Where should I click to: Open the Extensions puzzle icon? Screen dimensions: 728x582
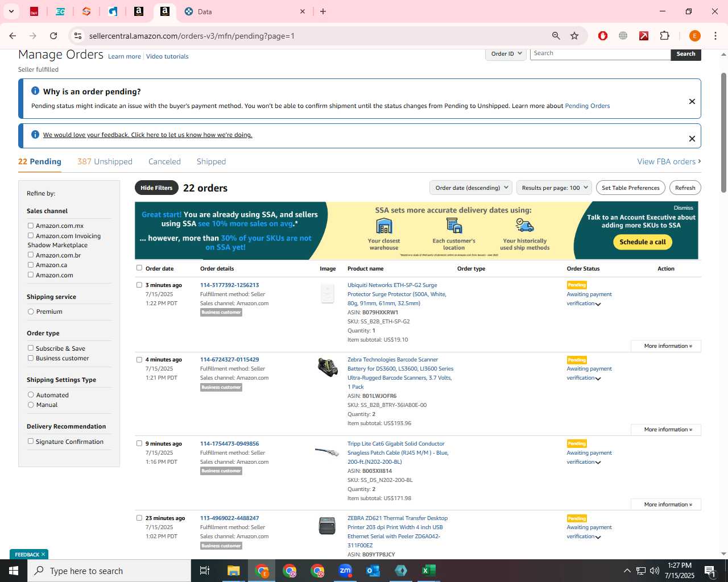[664, 36]
